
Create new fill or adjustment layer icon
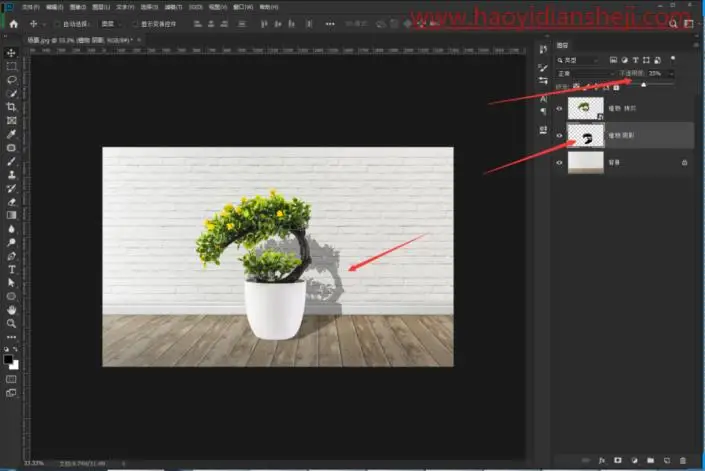634,460
